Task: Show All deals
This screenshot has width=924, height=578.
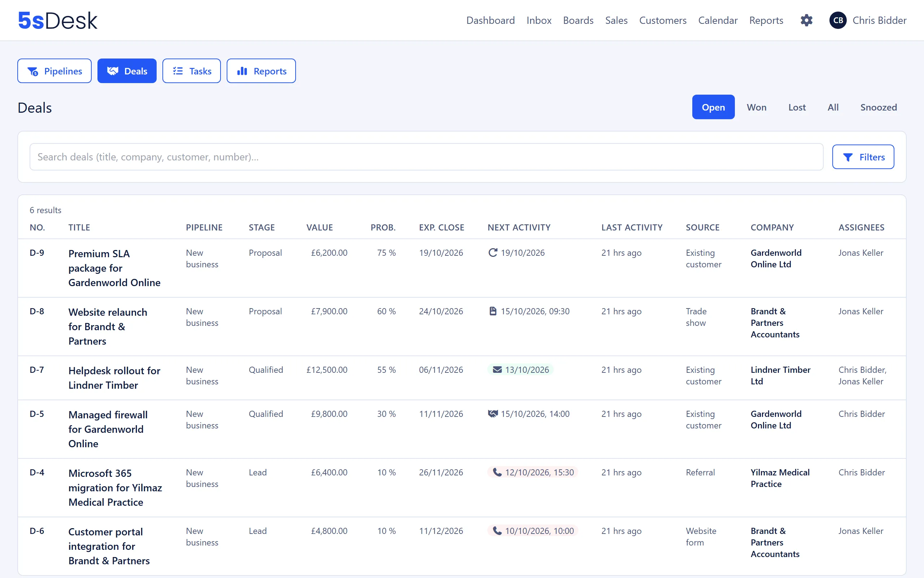Action: click(x=833, y=107)
